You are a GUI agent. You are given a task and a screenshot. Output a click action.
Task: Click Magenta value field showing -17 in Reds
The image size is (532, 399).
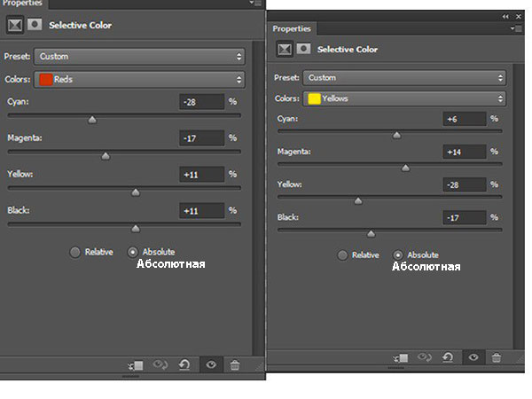click(x=202, y=138)
